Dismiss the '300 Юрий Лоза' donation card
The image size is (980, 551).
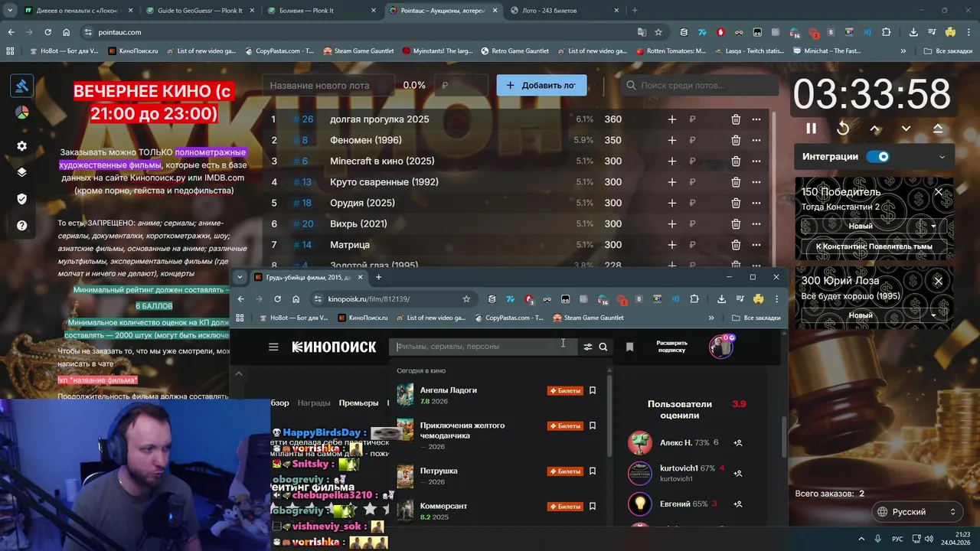coord(938,281)
